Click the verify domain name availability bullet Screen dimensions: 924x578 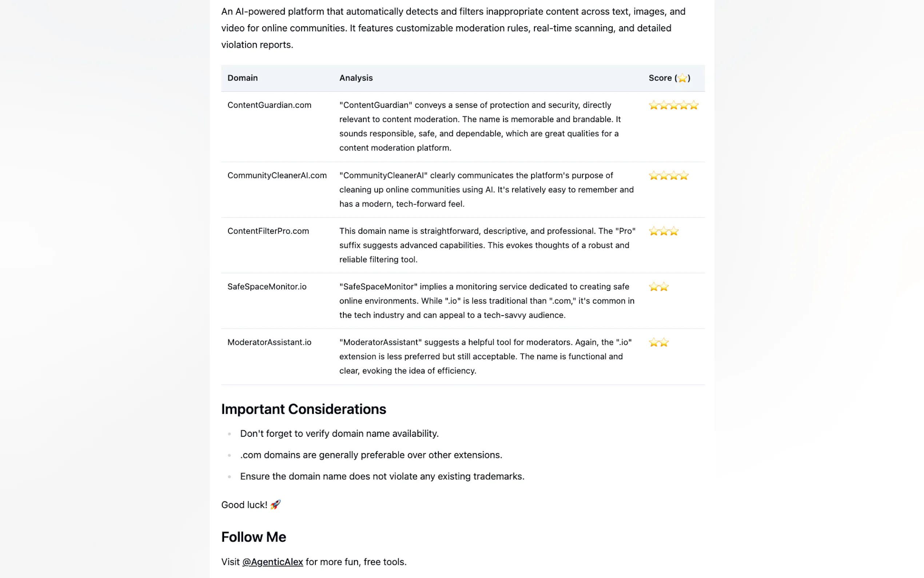[x=339, y=433]
